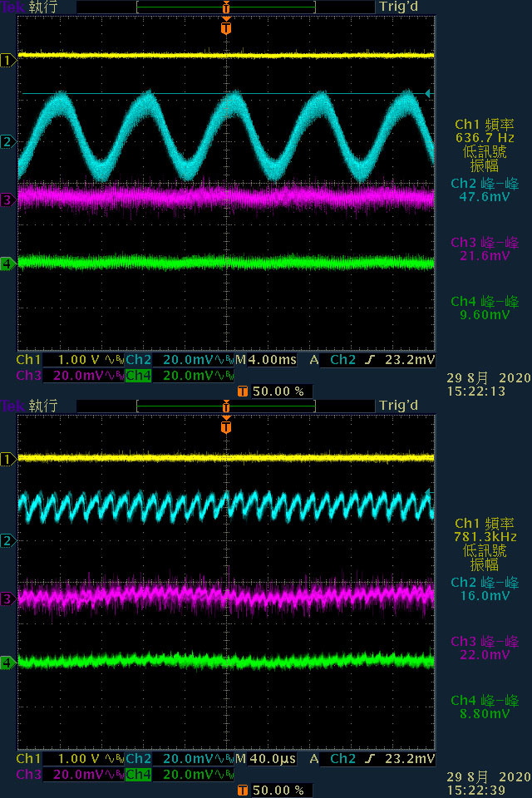Image resolution: width=532 pixels, height=798 pixels.
Task: Click the 50.00 % trigger position below the 4.00ms readout
Action: coord(278,392)
